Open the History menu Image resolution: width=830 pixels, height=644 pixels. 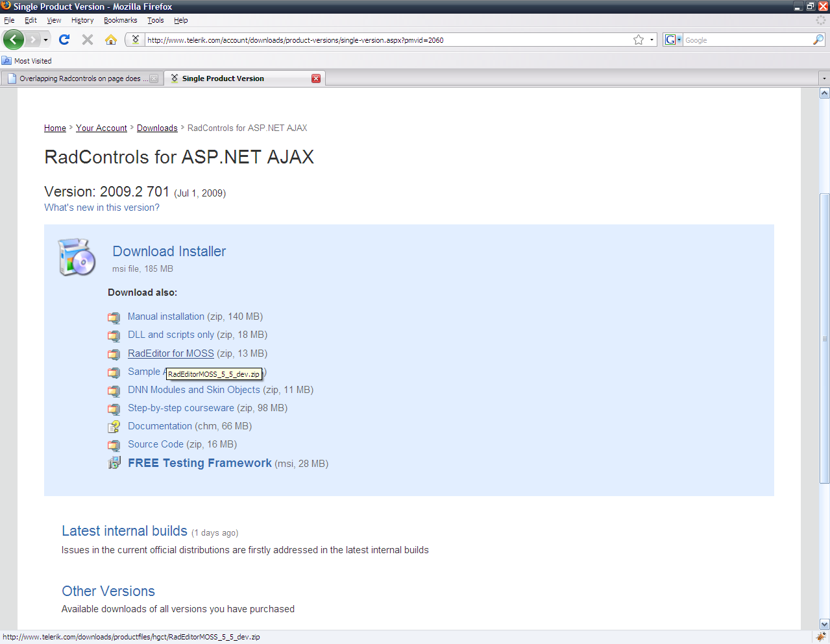point(82,20)
